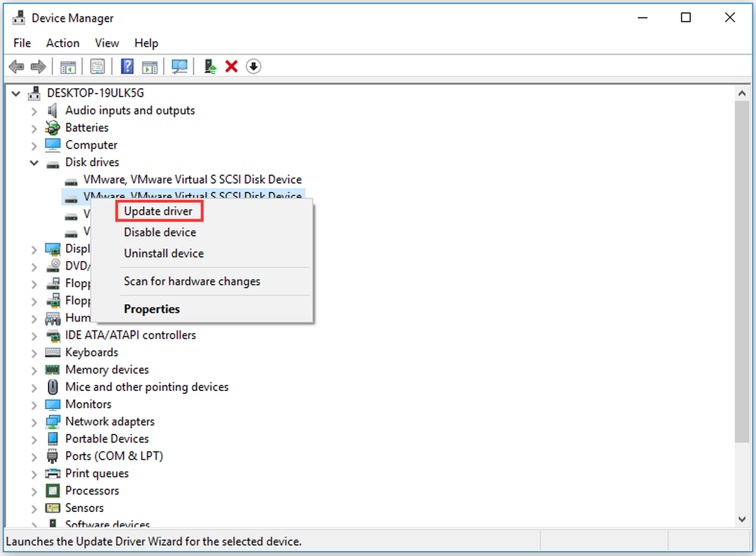Open the Help menu
Image resolution: width=756 pixels, height=556 pixels.
pos(146,43)
